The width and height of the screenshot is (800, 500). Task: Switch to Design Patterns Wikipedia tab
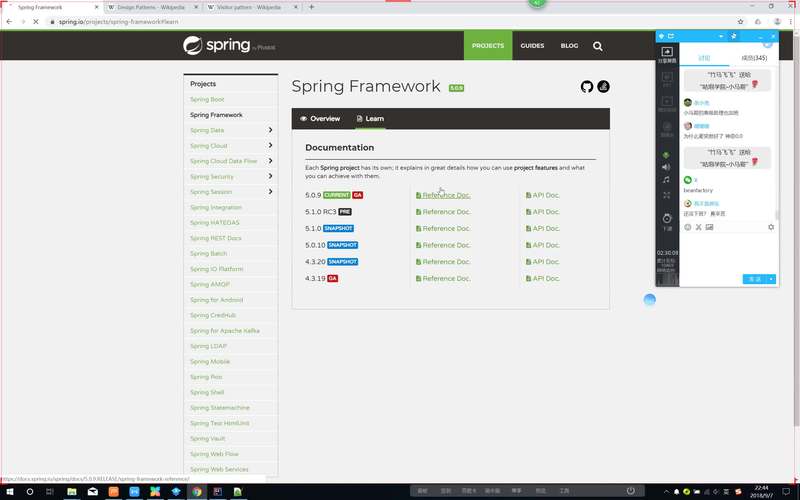coord(151,7)
